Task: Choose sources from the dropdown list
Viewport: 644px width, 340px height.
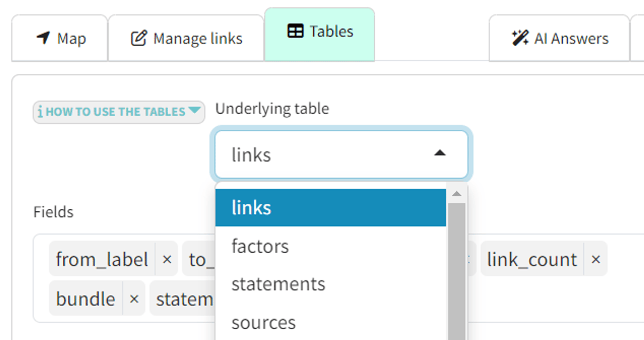Action: [x=330, y=323]
